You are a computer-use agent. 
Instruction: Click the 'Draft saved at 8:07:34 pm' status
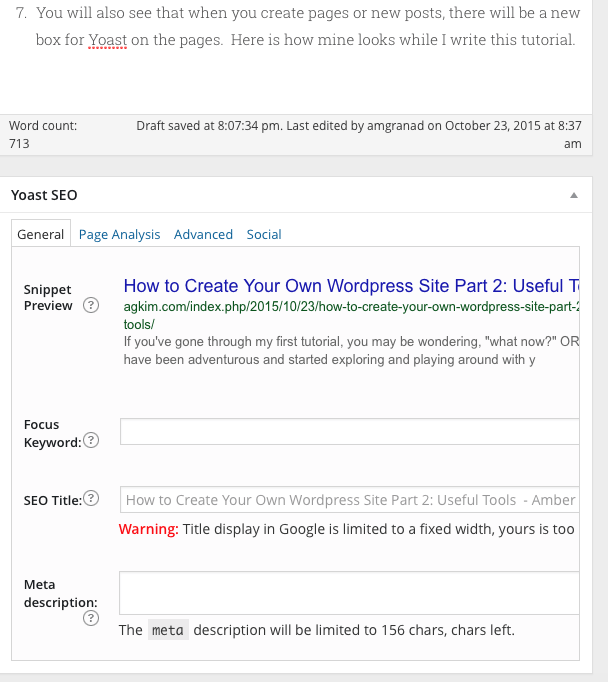pos(209,126)
